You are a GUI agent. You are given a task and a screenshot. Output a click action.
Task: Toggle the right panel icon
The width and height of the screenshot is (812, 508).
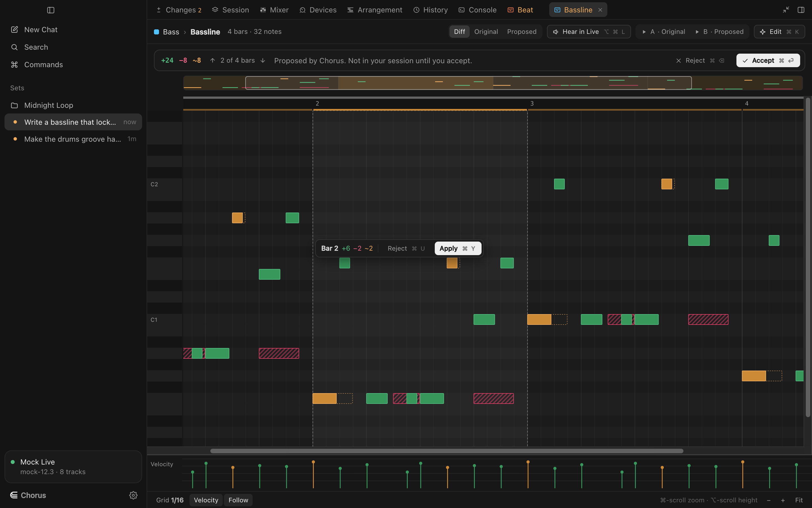click(x=801, y=10)
